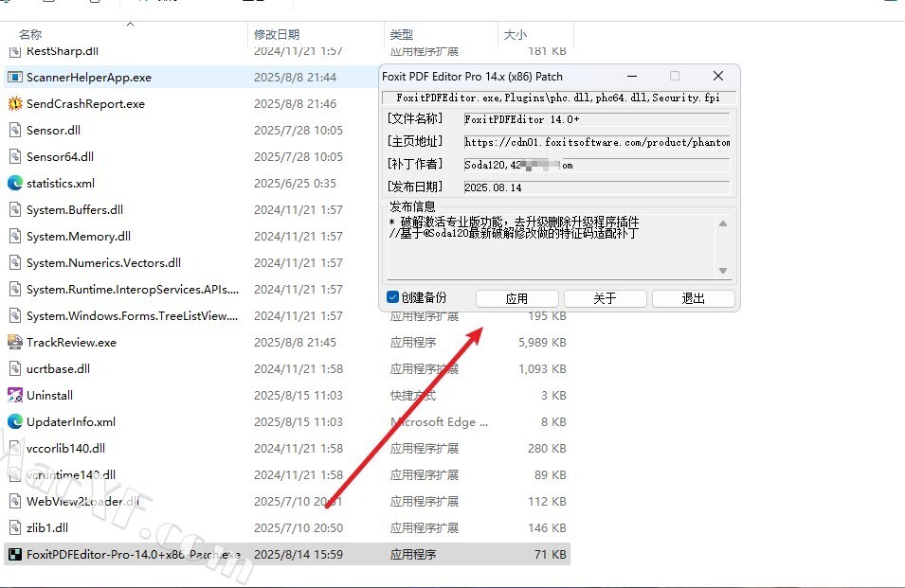Click the WebView2Loader.dll file icon
This screenshot has width=905, height=588.
click(15, 502)
